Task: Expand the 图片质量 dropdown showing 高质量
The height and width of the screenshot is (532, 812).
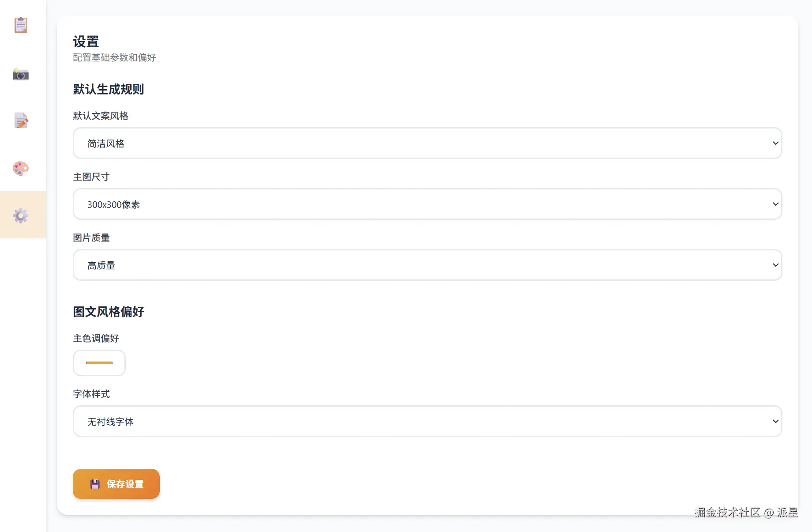Action: tap(427, 265)
